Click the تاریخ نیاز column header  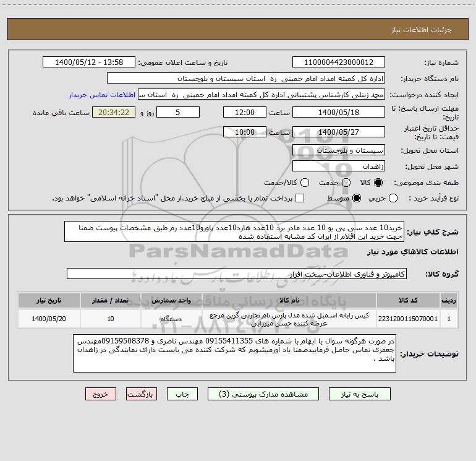pyautogui.click(x=49, y=301)
